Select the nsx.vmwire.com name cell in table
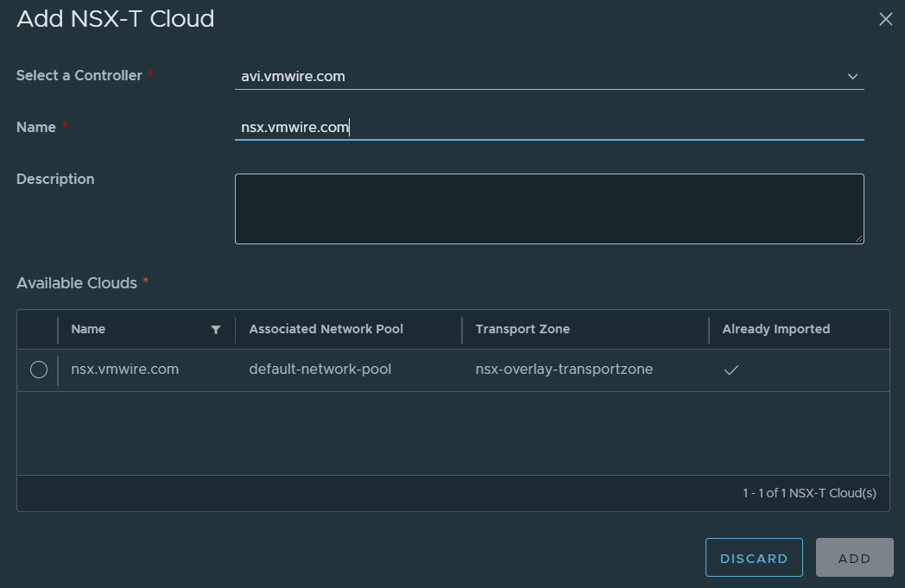Image resolution: width=905 pixels, height=588 pixels. [125, 370]
